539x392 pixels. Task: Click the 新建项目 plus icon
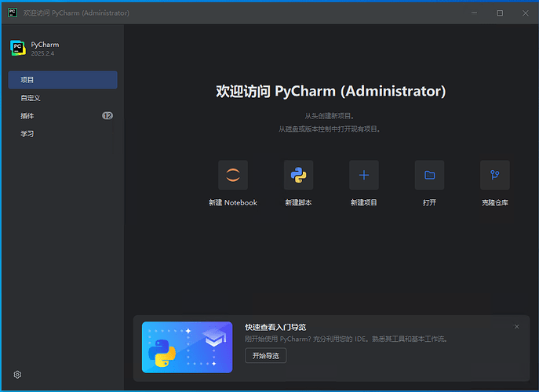coord(364,175)
